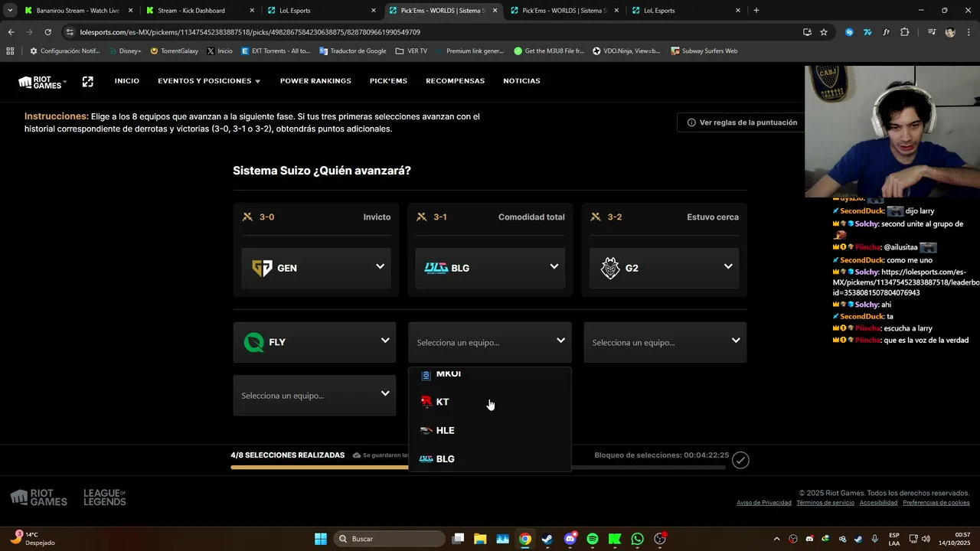Open Windows Start menu

[x=321, y=539]
